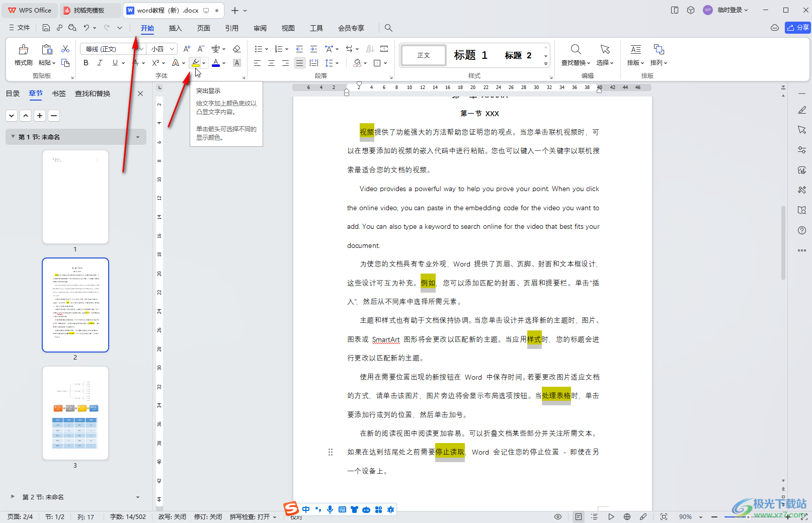Viewport: 812px width, 523px height.
Task: Expand section 第 2 节: 未命名
Action: [x=13, y=497]
